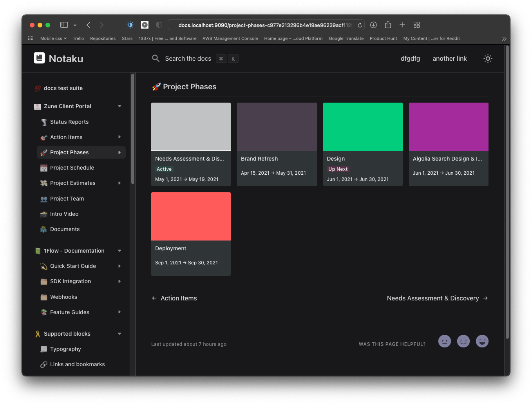Open the Product Hunt bookmark

383,38
